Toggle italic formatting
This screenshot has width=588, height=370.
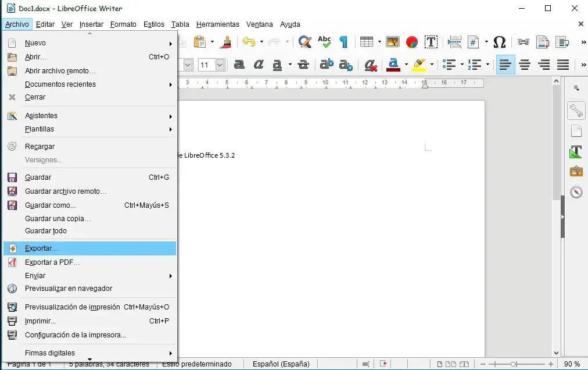[259, 65]
